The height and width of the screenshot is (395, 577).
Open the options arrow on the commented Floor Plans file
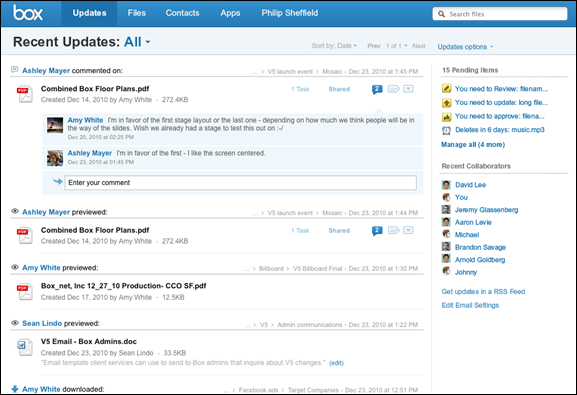[408, 89]
